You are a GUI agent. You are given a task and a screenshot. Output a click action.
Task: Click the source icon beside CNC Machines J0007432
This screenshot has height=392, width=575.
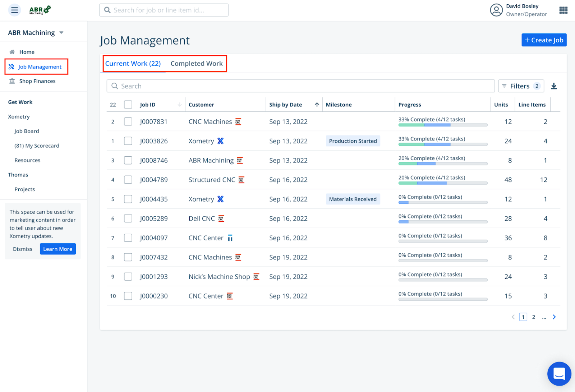coord(238,257)
